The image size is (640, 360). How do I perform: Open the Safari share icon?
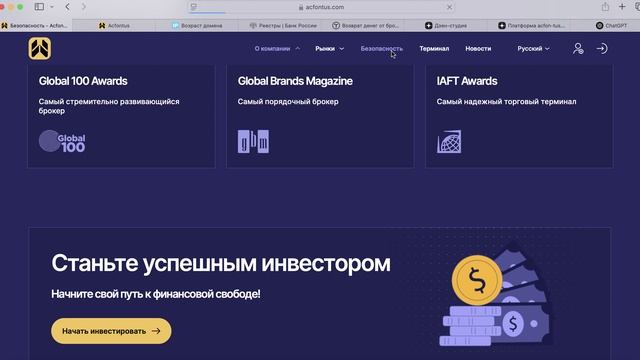pyautogui.click(x=605, y=7)
